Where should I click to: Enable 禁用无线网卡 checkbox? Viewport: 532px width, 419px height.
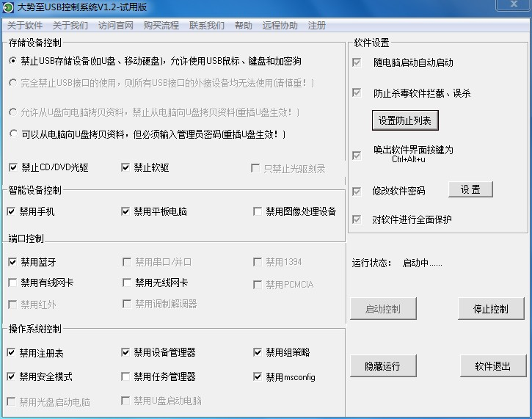[x=126, y=283]
